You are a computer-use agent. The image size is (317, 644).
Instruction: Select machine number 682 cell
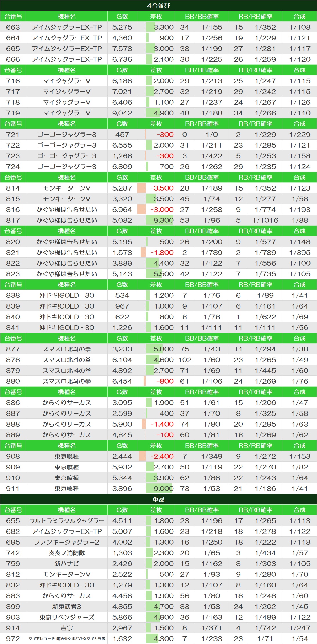13,531
